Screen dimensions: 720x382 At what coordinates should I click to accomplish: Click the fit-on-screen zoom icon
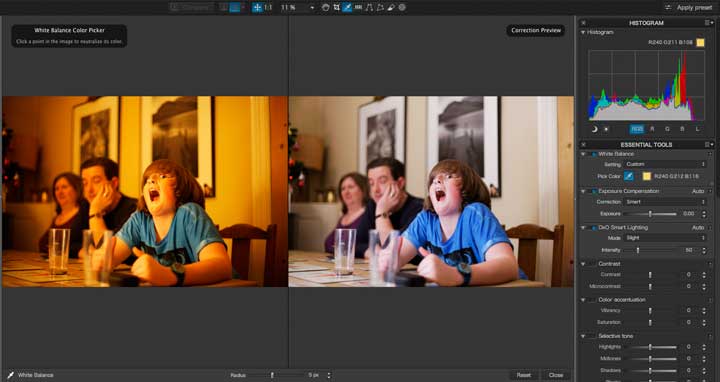(257, 7)
